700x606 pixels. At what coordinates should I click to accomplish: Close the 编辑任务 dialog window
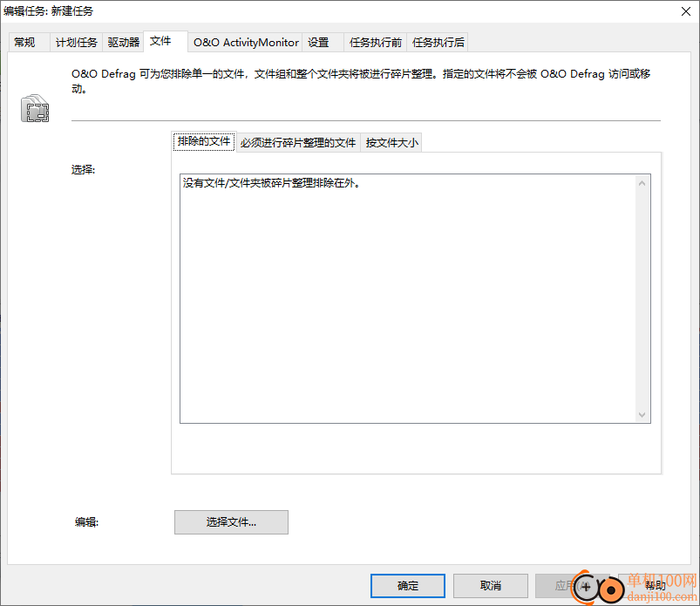pyautogui.click(x=686, y=11)
